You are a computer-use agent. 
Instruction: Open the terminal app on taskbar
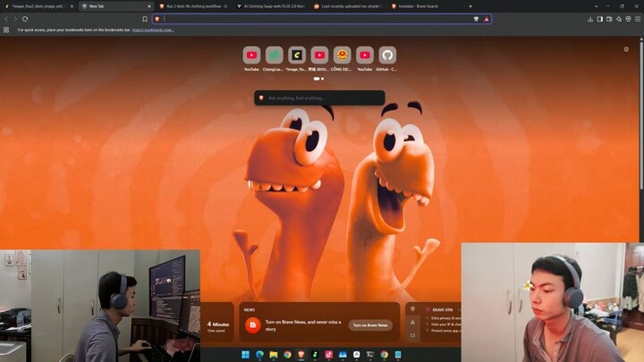click(x=370, y=355)
